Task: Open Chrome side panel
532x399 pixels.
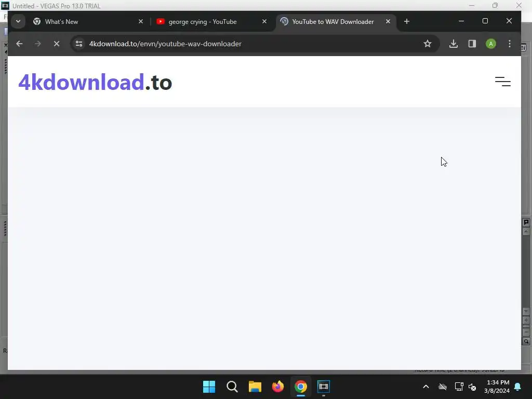Action: tap(472, 44)
